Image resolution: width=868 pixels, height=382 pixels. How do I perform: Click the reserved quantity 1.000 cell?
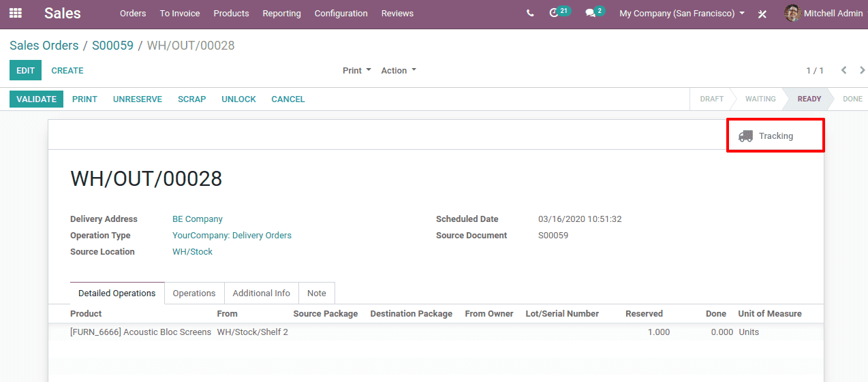pos(658,332)
